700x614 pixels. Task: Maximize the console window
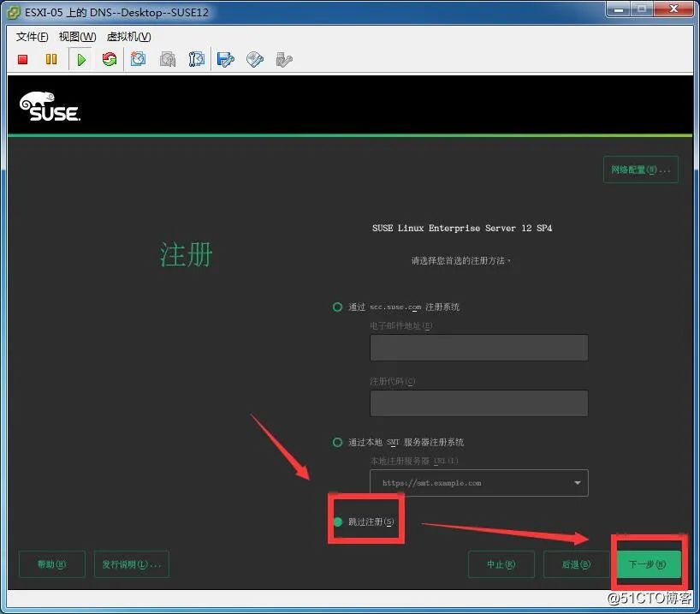642,9
